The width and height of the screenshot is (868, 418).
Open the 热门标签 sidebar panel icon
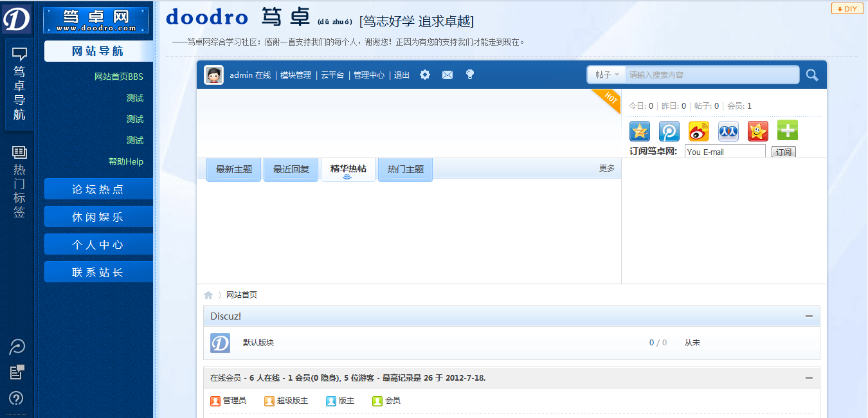(19, 151)
